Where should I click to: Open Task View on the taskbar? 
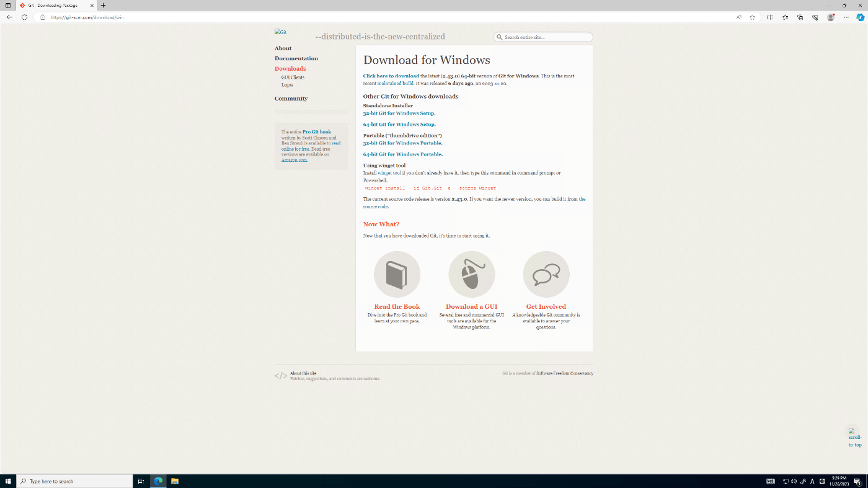coord(141,481)
